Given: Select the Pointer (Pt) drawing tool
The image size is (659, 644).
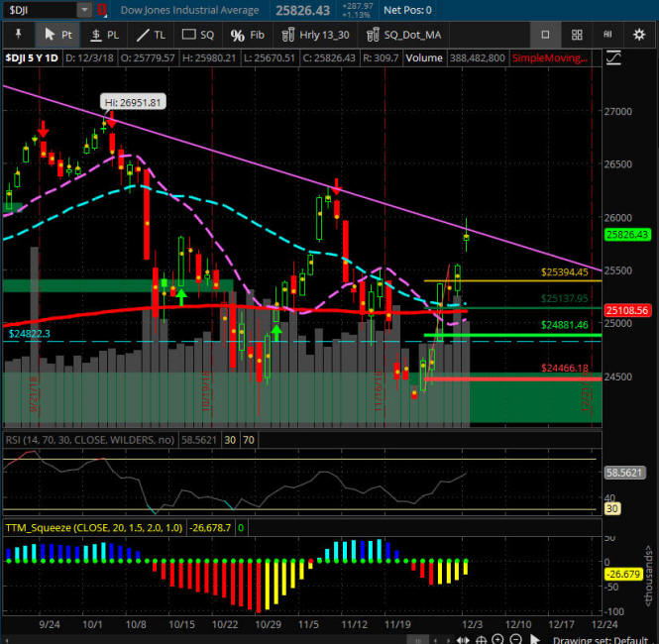Looking at the screenshot, I should (x=57, y=35).
